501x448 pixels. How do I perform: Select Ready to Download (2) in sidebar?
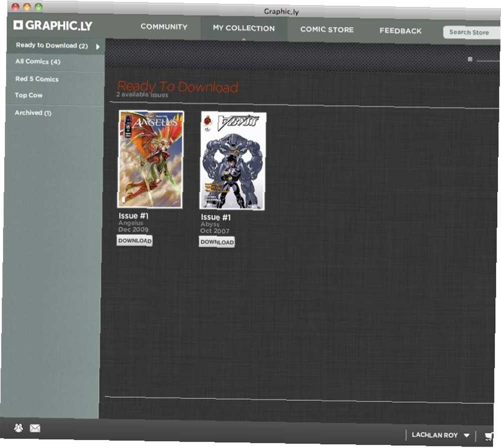tap(56, 46)
